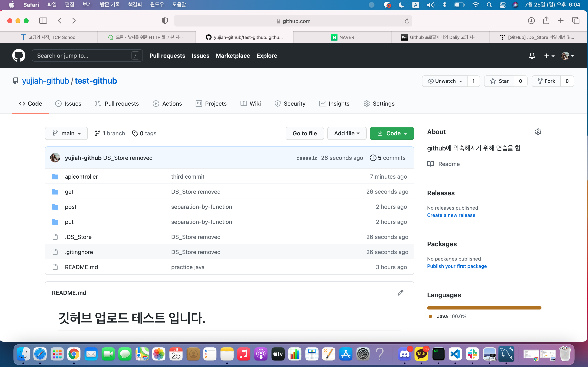The height and width of the screenshot is (367, 588).
Task: Click the GitHub home logo
Action: tap(18, 55)
